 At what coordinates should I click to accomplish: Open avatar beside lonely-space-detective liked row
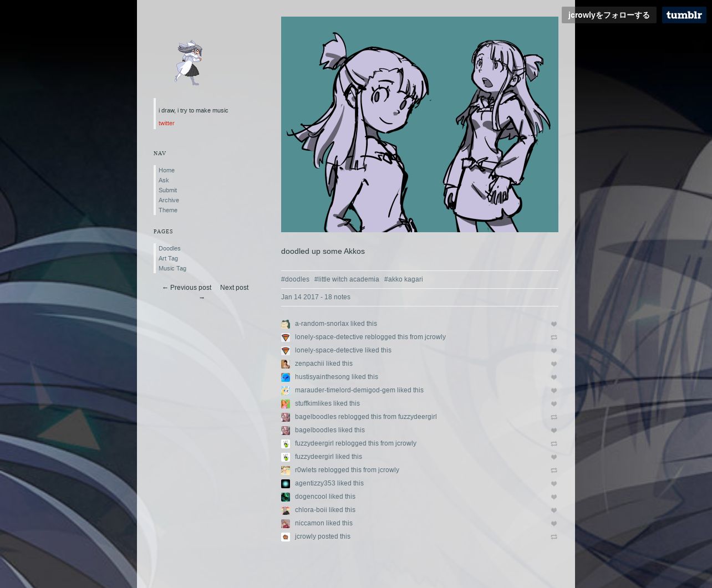tap(286, 351)
